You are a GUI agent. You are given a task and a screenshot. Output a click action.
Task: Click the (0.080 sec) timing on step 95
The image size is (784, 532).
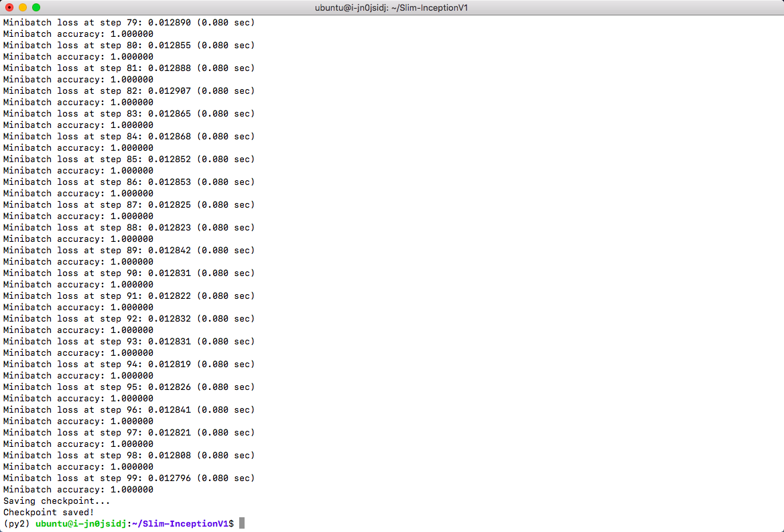(x=225, y=387)
